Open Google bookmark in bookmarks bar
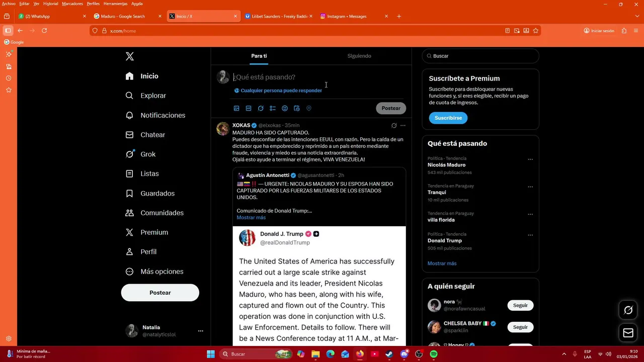The image size is (644, 362). coord(14,42)
